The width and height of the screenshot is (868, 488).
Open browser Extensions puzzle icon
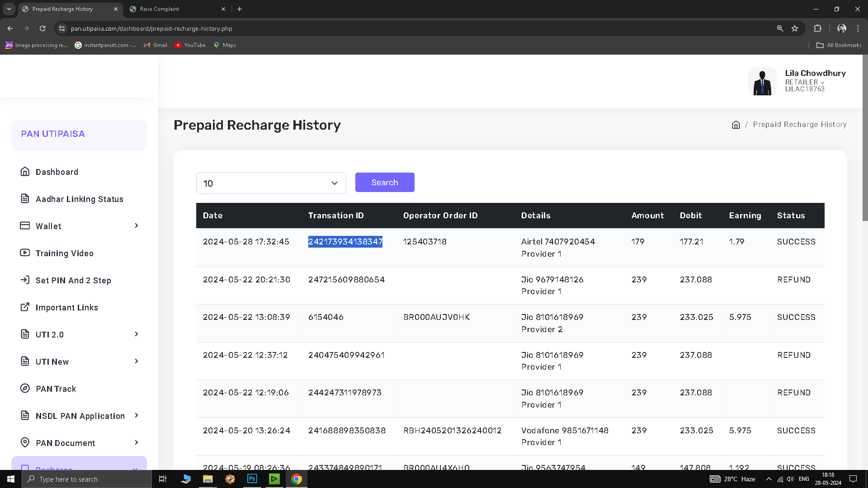click(x=817, y=28)
